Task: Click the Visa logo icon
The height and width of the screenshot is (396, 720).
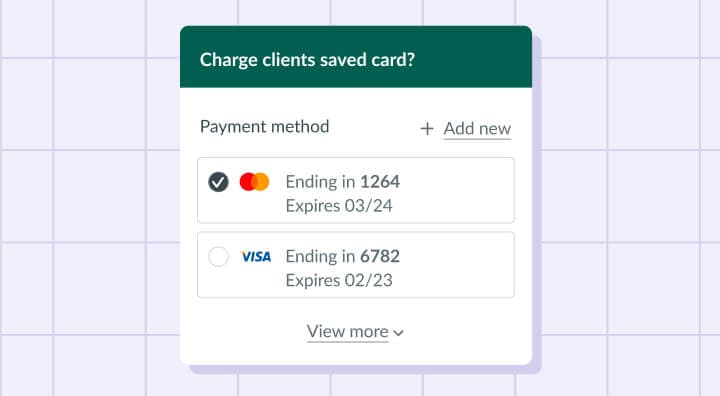Action: tap(256, 256)
